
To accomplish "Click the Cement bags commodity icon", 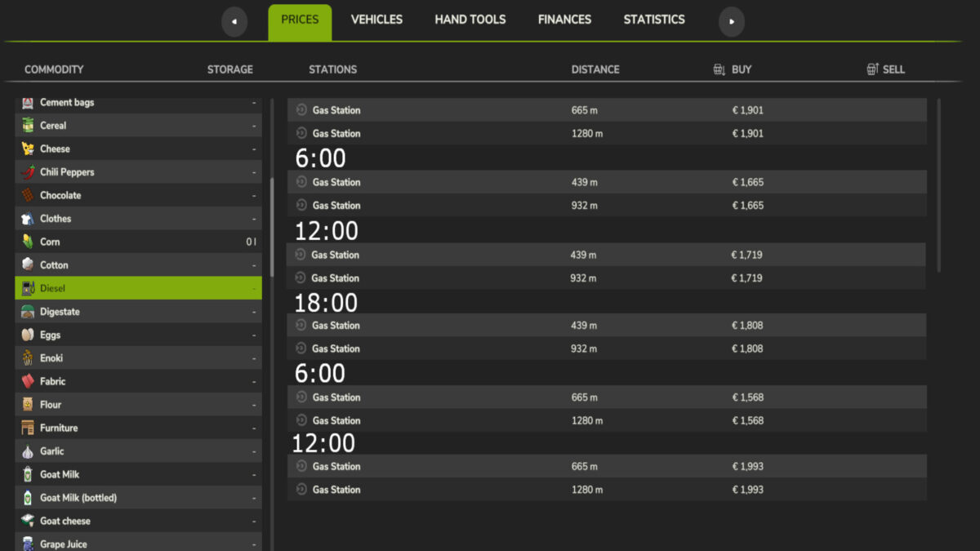I will (x=27, y=102).
